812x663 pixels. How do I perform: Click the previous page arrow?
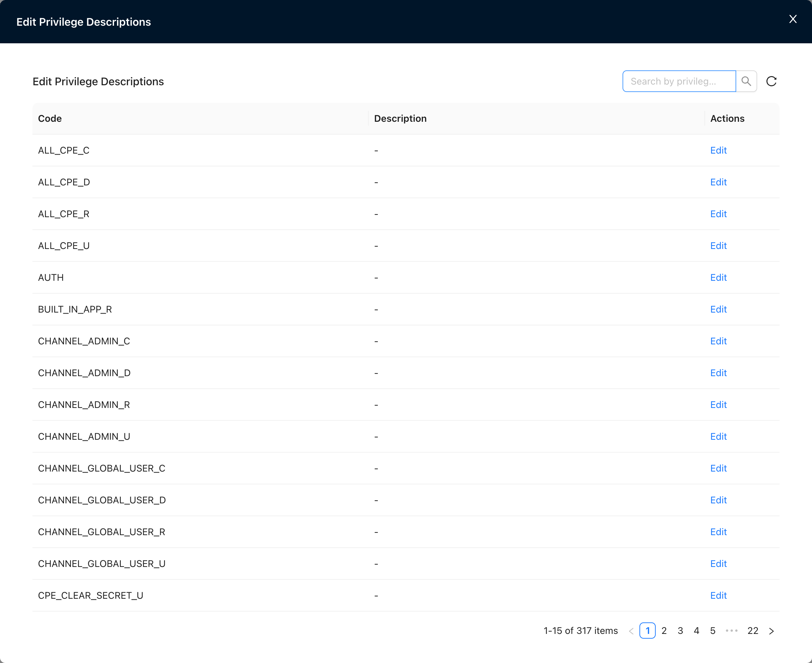631,631
